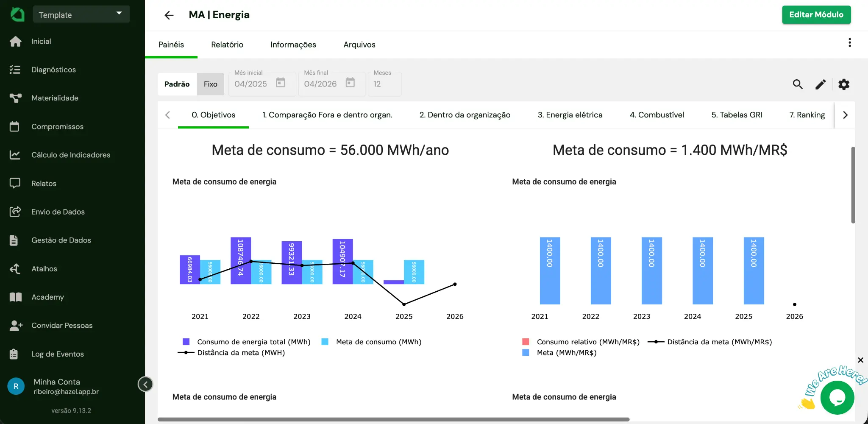Click the vertical scrollbar thumb

point(853,185)
